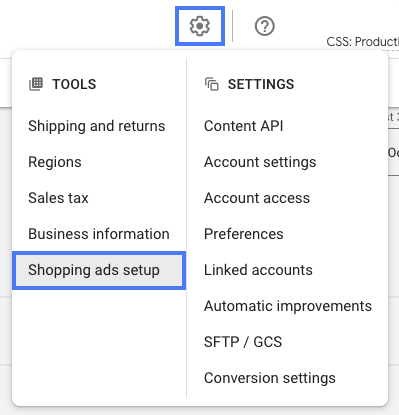Screen dimensions: 399x415
Task: Select Shopping ads setup
Action: [x=99, y=270]
